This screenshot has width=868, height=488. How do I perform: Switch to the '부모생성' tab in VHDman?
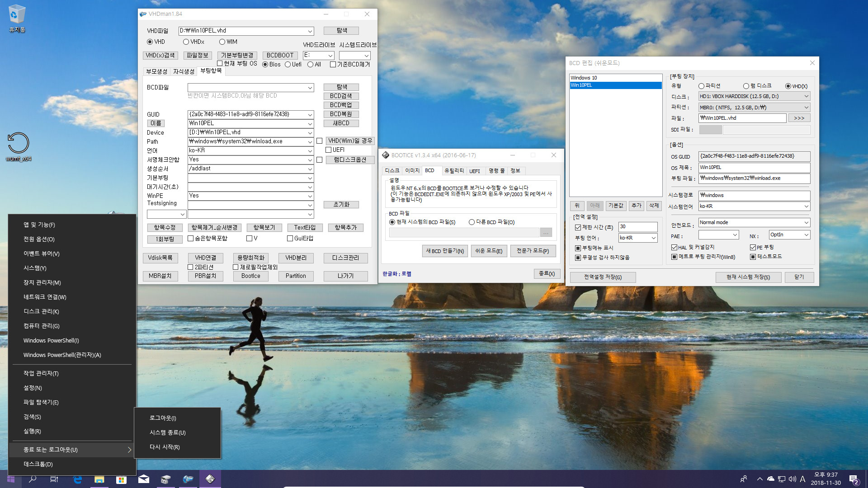coord(156,71)
